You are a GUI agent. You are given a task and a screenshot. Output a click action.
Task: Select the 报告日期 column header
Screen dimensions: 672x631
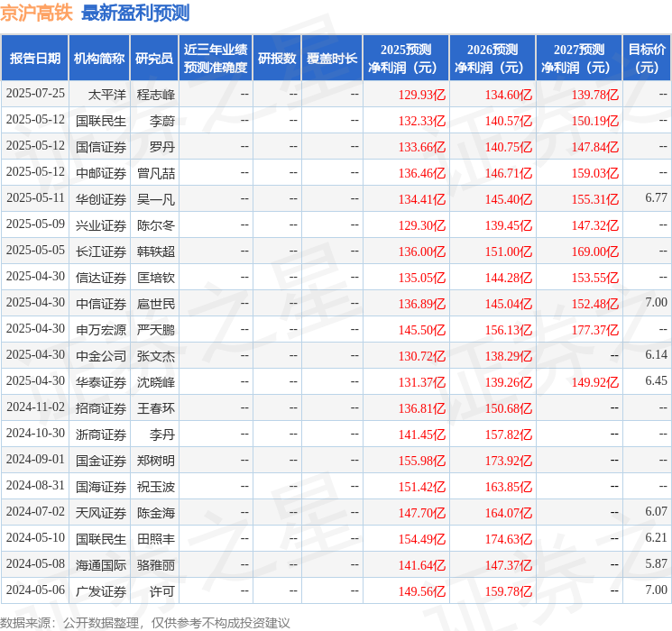click(x=35, y=59)
